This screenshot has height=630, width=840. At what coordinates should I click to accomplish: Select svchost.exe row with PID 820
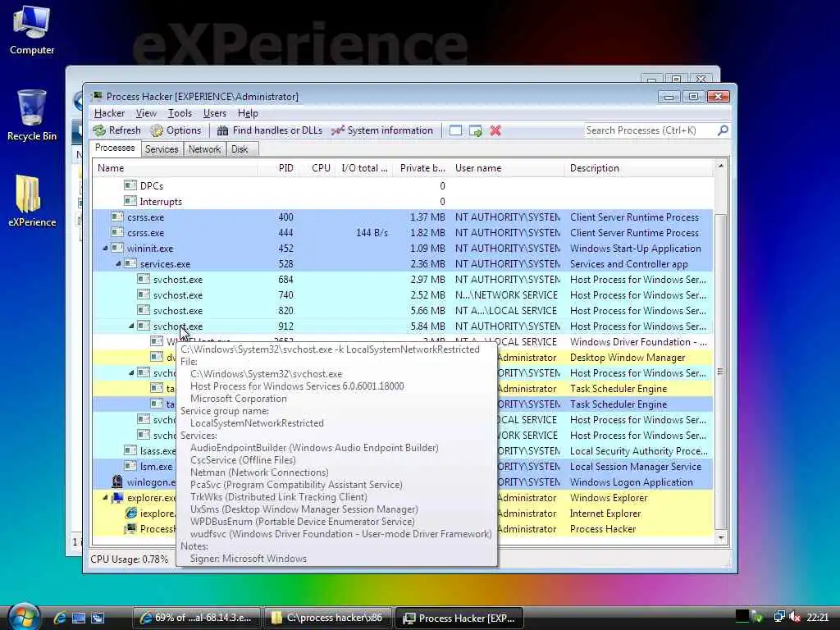pos(403,310)
